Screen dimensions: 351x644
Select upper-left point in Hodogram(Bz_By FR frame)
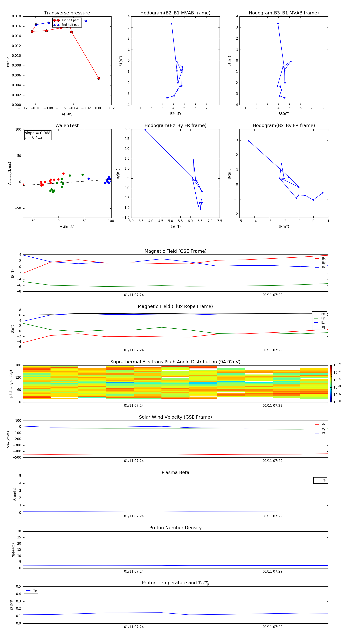coord(145,130)
